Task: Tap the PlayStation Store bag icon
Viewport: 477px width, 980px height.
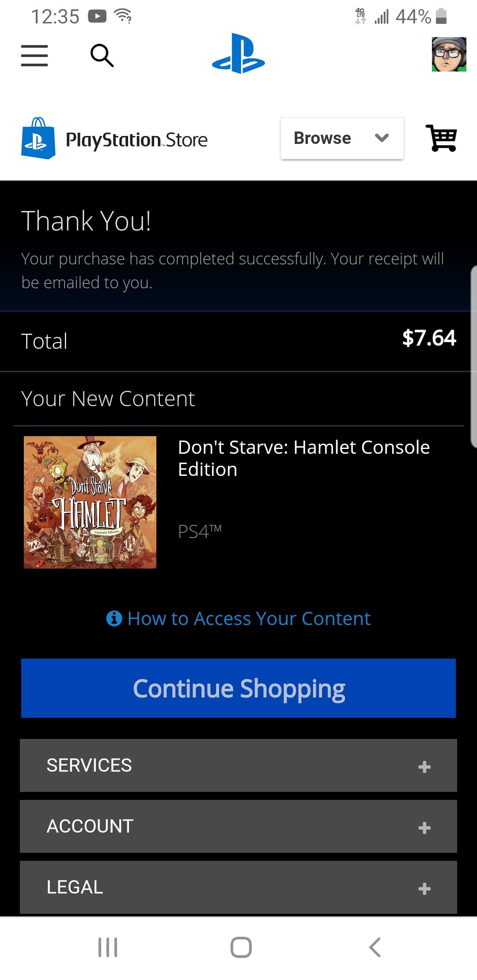Action: click(38, 138)
